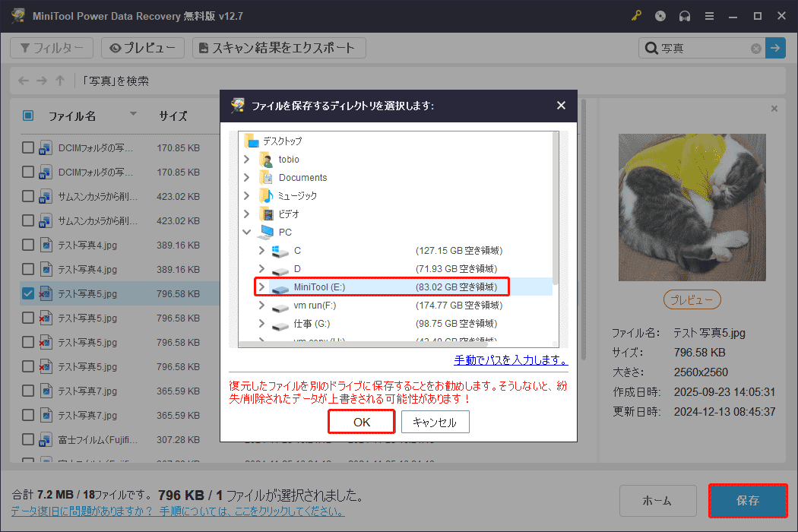
Task: Toggle the select-all checkbox in the header
Action: pos(27,116)
